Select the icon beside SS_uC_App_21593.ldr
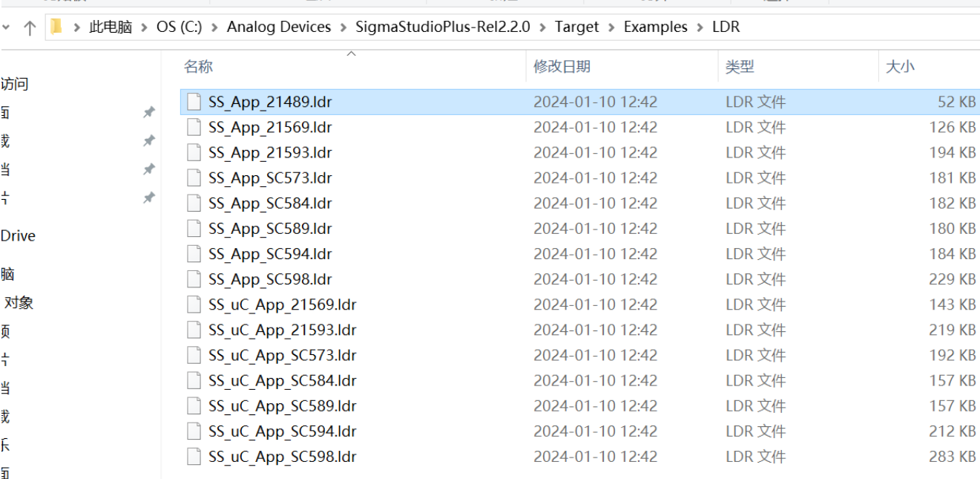980x479 pixels. 194,329
